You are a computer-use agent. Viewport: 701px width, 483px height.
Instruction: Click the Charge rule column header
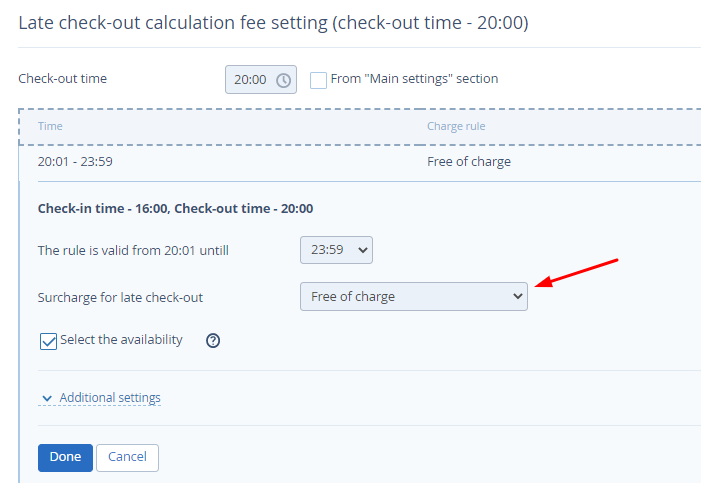point(456,126)
